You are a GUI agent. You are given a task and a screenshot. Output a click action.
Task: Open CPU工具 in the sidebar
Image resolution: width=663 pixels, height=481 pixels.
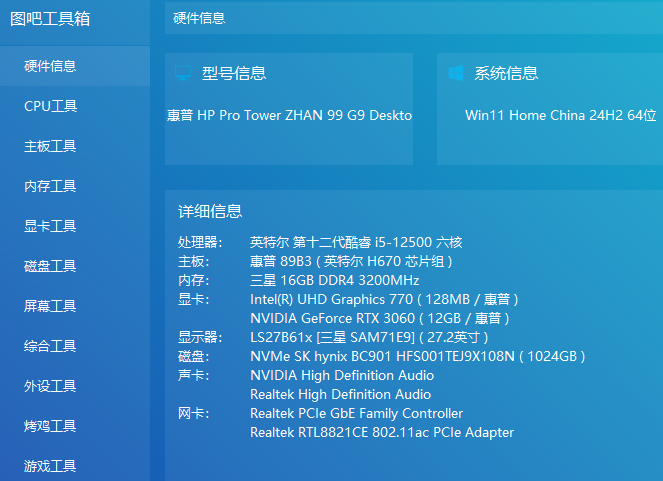75,106
